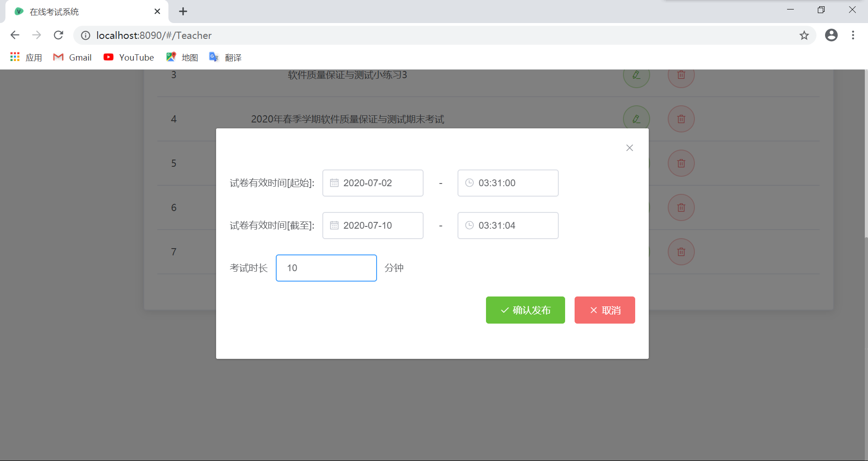Click delete icon for row 4 final exam

click(681, 119)
